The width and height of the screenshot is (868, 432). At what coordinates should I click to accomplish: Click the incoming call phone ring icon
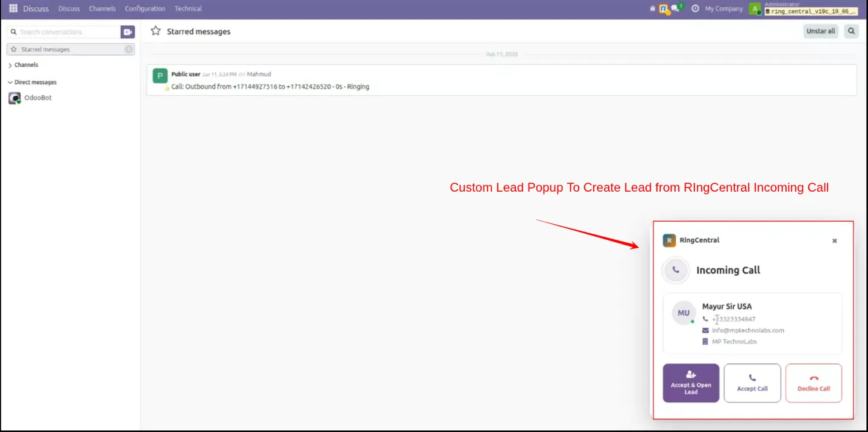(676, 271)
